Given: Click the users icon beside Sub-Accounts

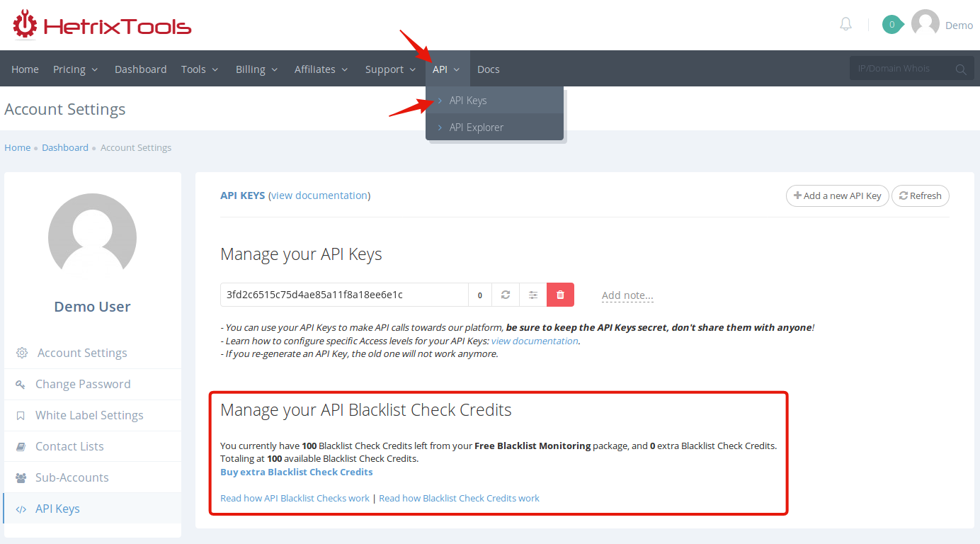Looking at the screenshot, I should click(21, 477).
